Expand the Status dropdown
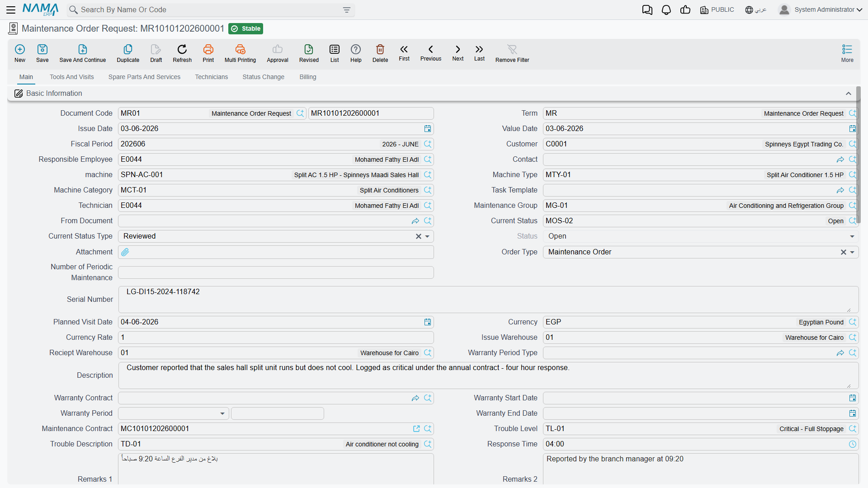Screen dimensions: 868x488 point(852,236)
